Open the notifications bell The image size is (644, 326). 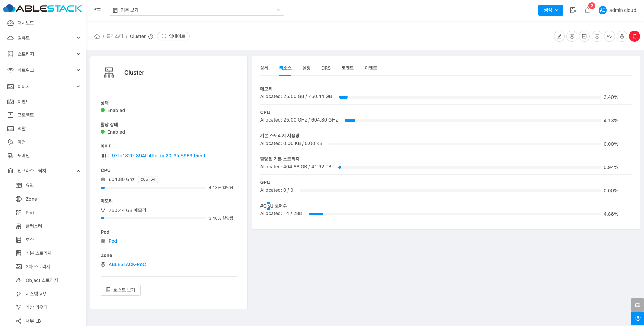pyautogui.click(x=587, y=10)
